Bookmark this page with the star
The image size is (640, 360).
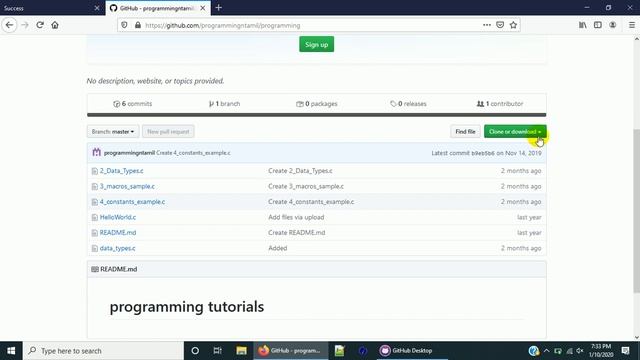click(x=513, y=25)
